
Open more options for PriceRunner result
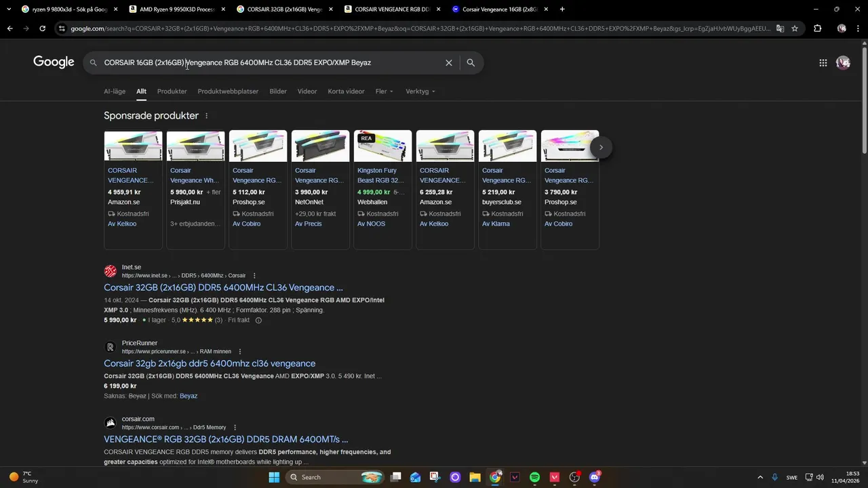pyautogui.click(x=239, y=352)
